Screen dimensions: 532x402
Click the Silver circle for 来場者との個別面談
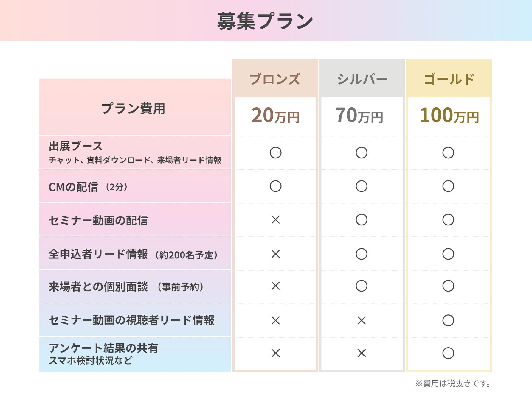pos(362,286)
